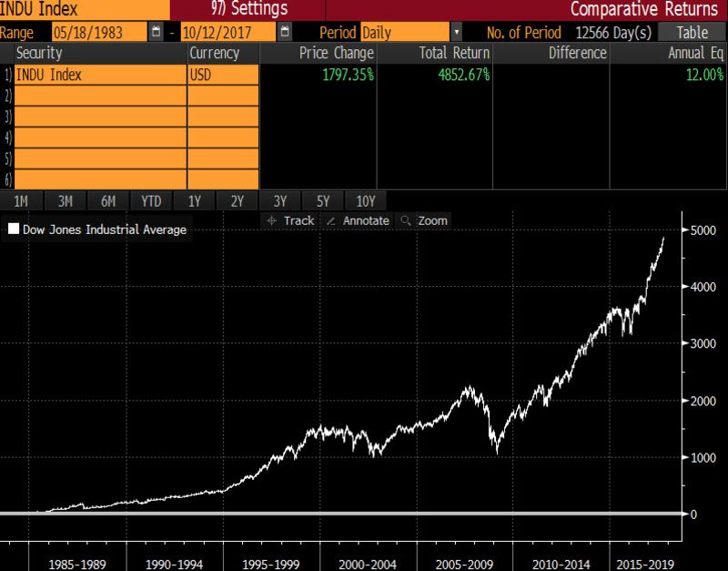Click the Annual Eq column header
Image resolution: width=728 pixels, height=571 pixels.
[668, 53]
